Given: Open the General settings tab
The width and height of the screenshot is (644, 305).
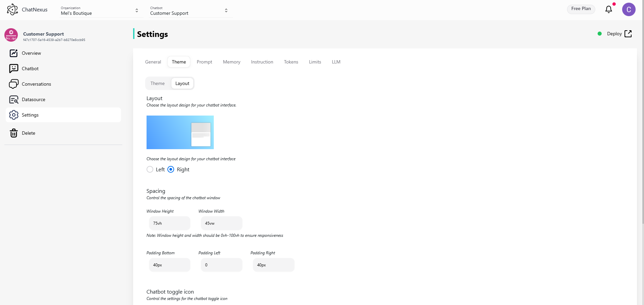Looking at the screenshot, I should (x=153, y=62).
